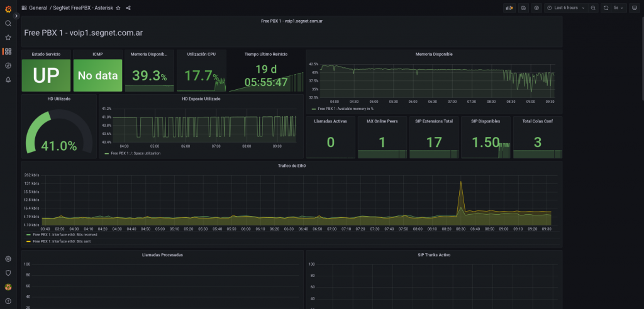Click the General folder breadcrumb link
Screen dimensions: 644x309
(38, 8)
